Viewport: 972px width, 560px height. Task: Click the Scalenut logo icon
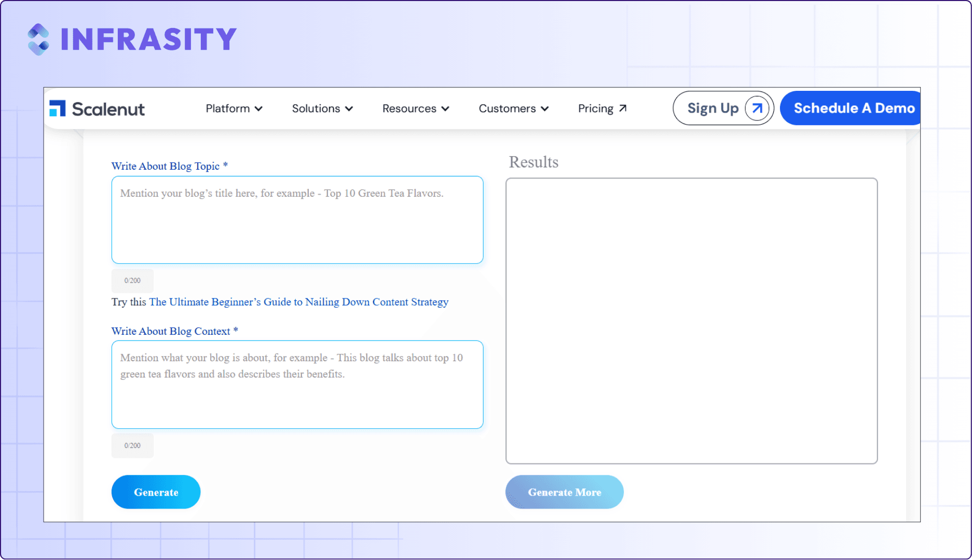pyautogui.click(x=58, y=108)
